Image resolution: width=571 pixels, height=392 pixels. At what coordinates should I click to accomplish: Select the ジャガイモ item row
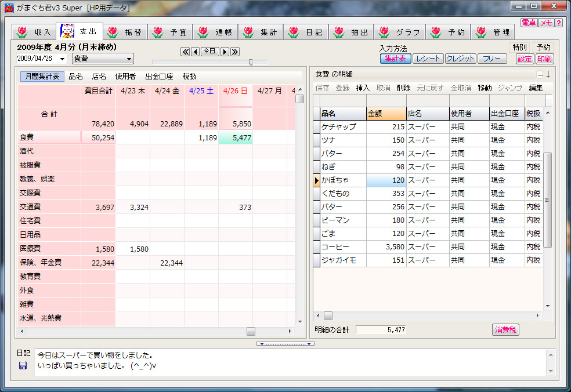(x=428, y=260)
